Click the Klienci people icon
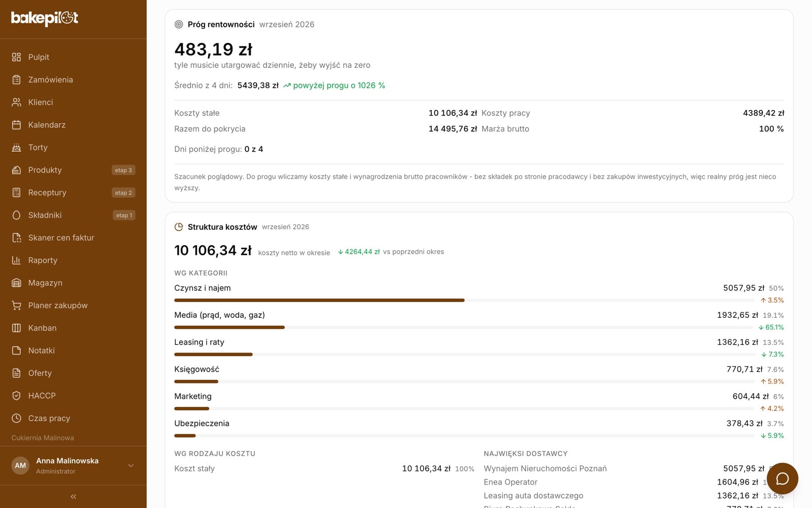Screen dimensions: 812x508 click(16, 102)
